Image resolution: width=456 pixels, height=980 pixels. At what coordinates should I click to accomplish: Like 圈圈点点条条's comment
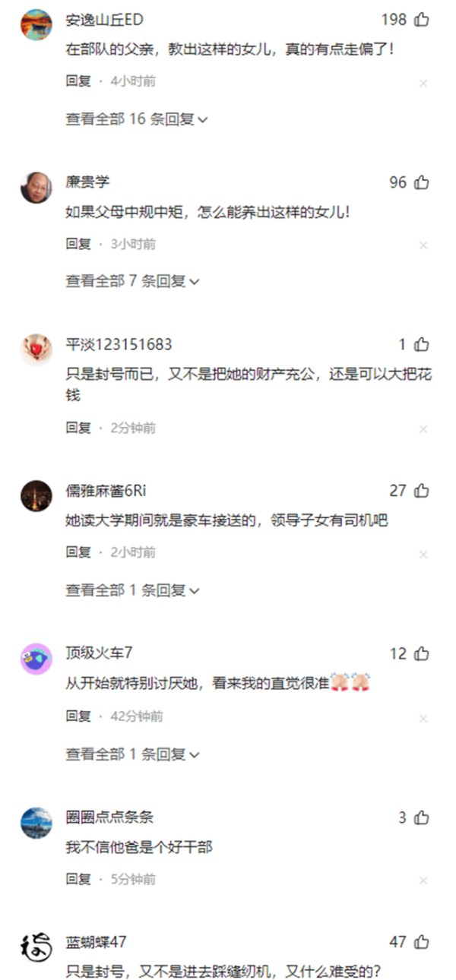pyautogui.click(x=422, y=817)
